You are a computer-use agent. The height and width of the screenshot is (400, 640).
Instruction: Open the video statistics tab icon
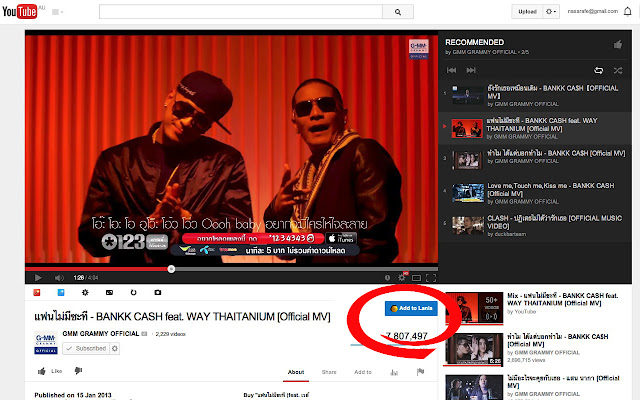coord(394,372)
